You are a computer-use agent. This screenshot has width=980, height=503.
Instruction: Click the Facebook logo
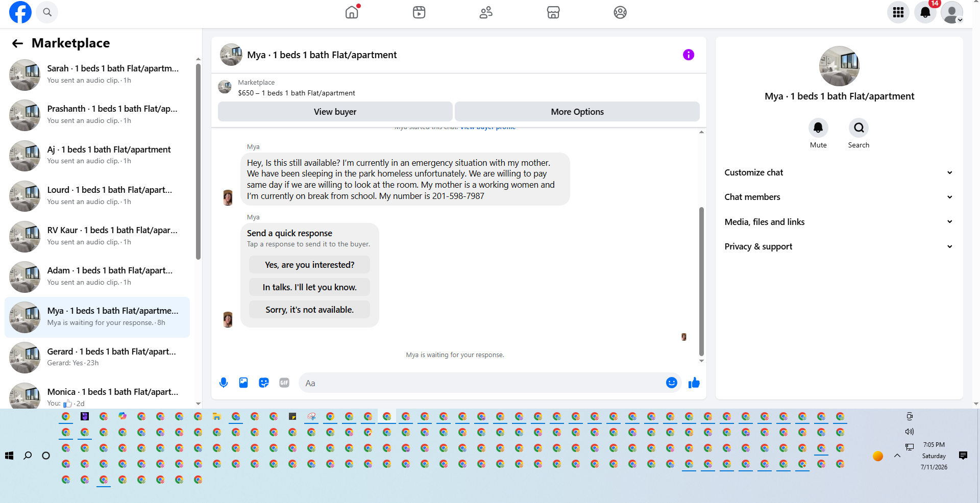[20, 12]
